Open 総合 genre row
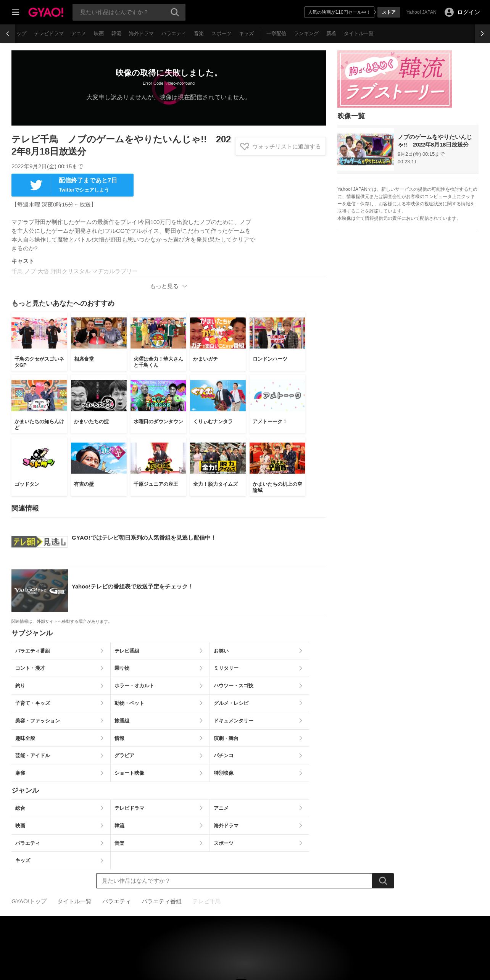Screen dimensions: 490x980 point(61,808)
